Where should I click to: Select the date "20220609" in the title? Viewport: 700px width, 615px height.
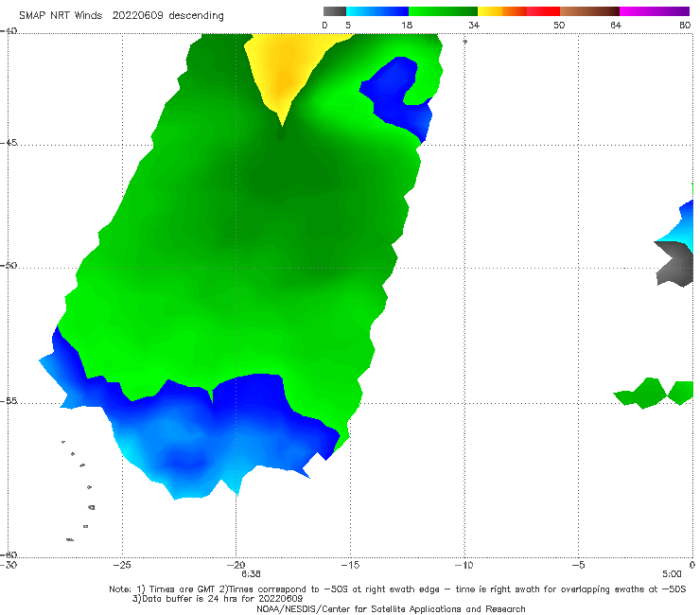[x=137, y=15]
